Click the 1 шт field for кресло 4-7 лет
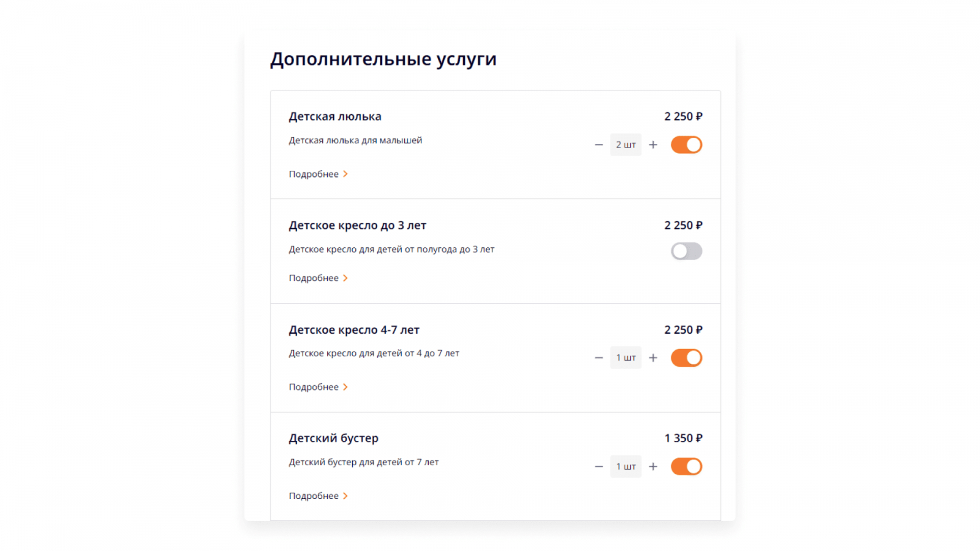This screenshot has height=551, width=980. point(625,358)
